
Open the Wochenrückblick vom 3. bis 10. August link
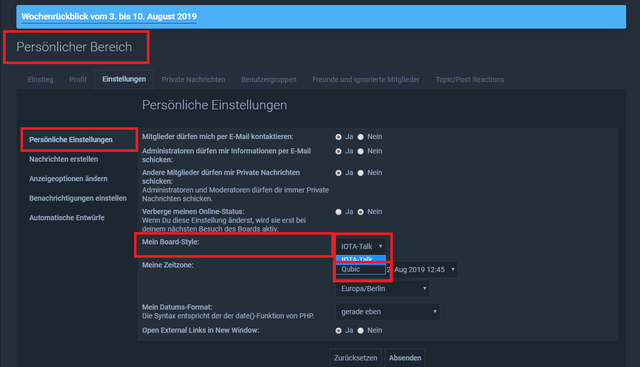coord(109,16)
